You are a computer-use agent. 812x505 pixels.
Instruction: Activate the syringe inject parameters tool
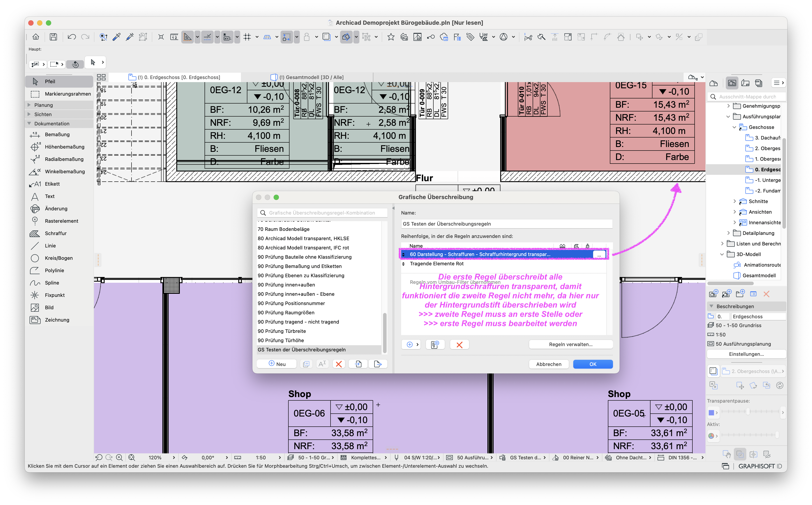click(x=130, y=37)
